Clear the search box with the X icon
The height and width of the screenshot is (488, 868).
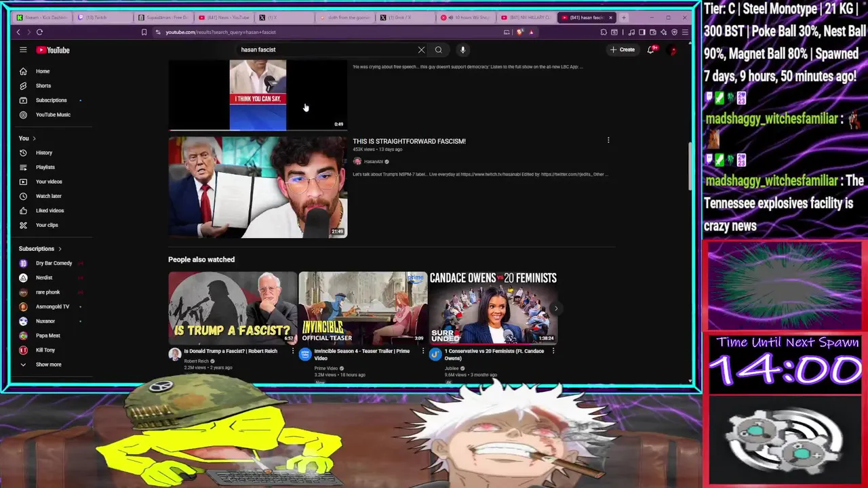421,49
